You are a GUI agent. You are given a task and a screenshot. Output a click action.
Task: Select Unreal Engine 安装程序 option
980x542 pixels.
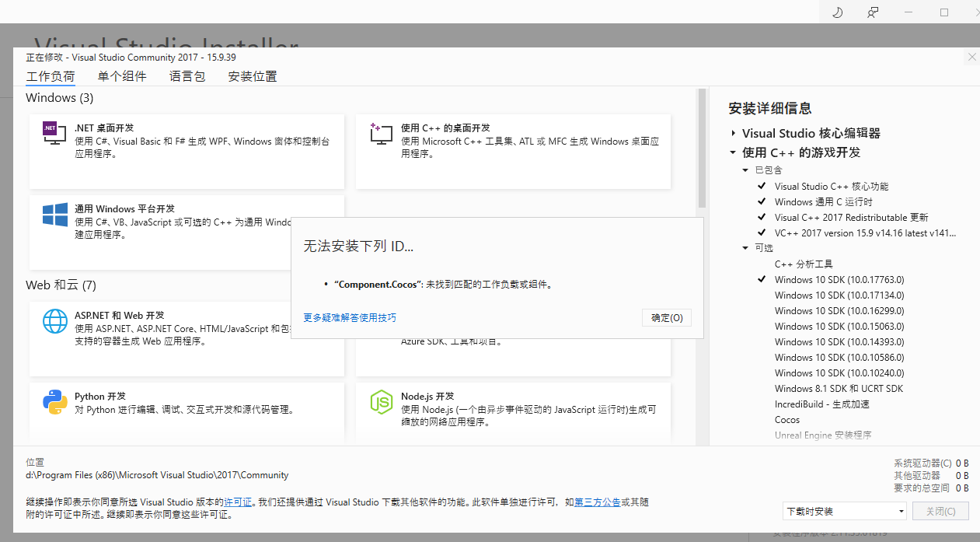point(823,435)
